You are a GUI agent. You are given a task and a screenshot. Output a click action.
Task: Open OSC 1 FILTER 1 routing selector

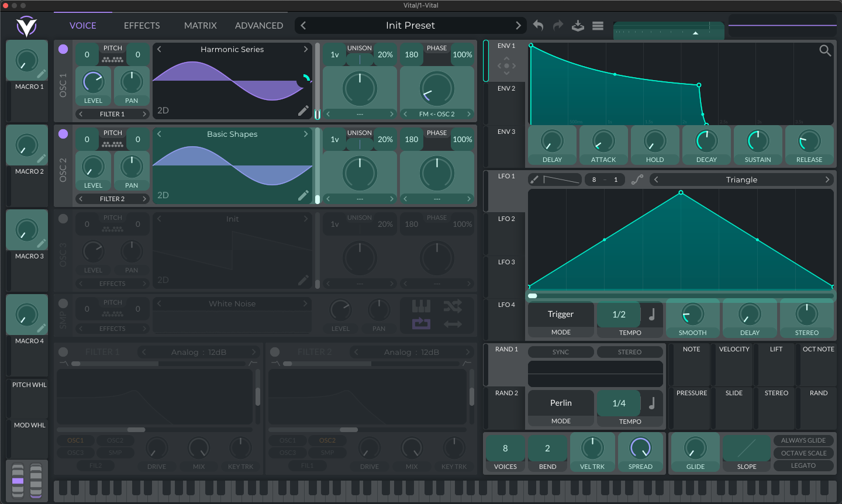[x=112, y=114]
